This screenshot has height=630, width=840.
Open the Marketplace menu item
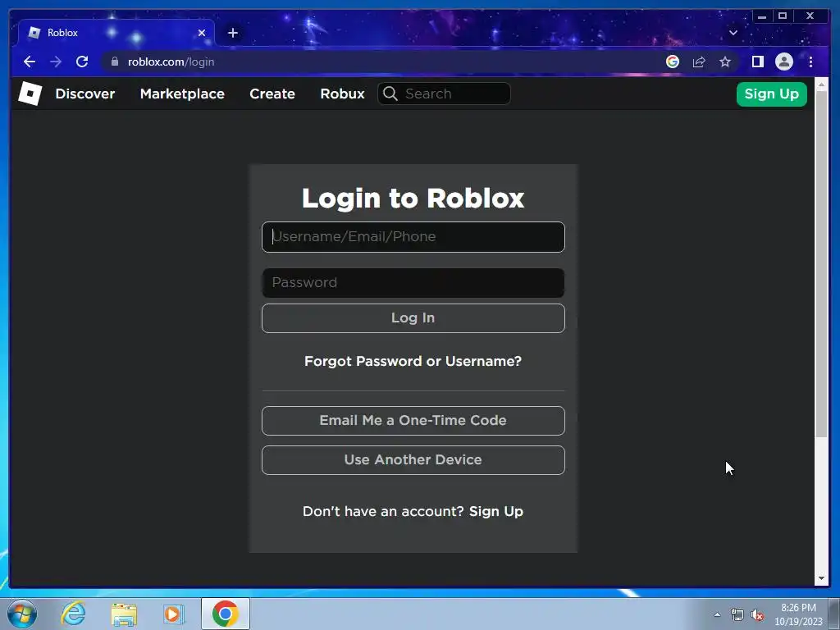click(182, 94)
